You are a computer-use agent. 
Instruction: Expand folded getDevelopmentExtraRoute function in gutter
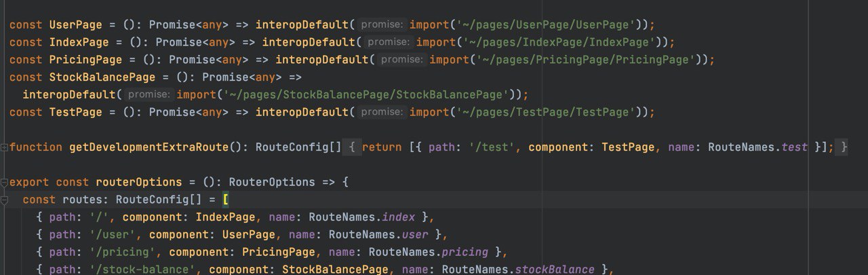click(x=4, y=147)
